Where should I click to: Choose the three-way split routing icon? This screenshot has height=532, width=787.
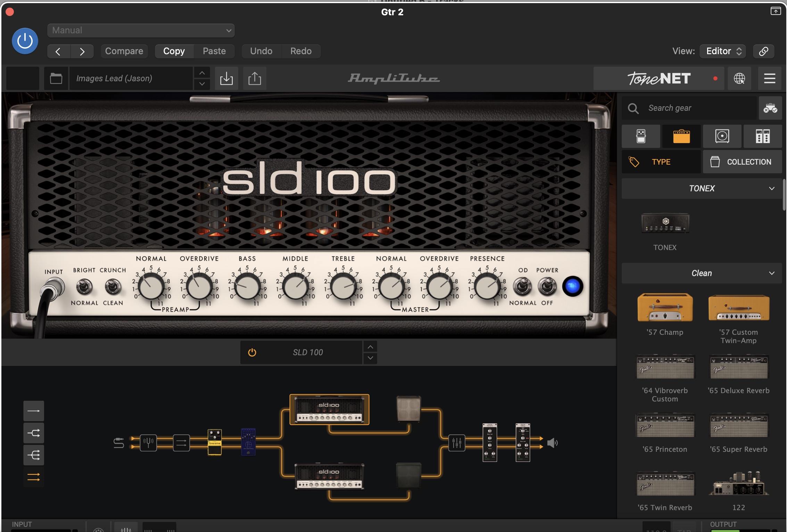tap(34, 455)
